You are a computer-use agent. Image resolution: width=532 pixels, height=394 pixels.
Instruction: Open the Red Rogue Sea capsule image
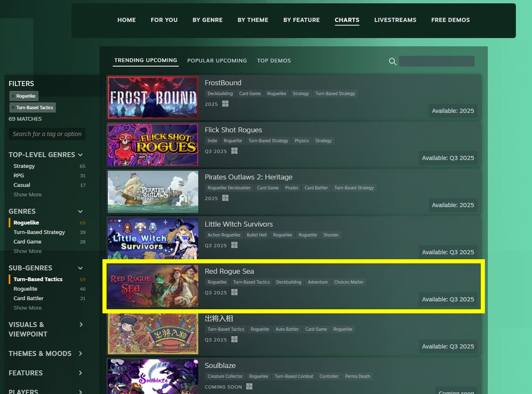(x=153, y=286)
